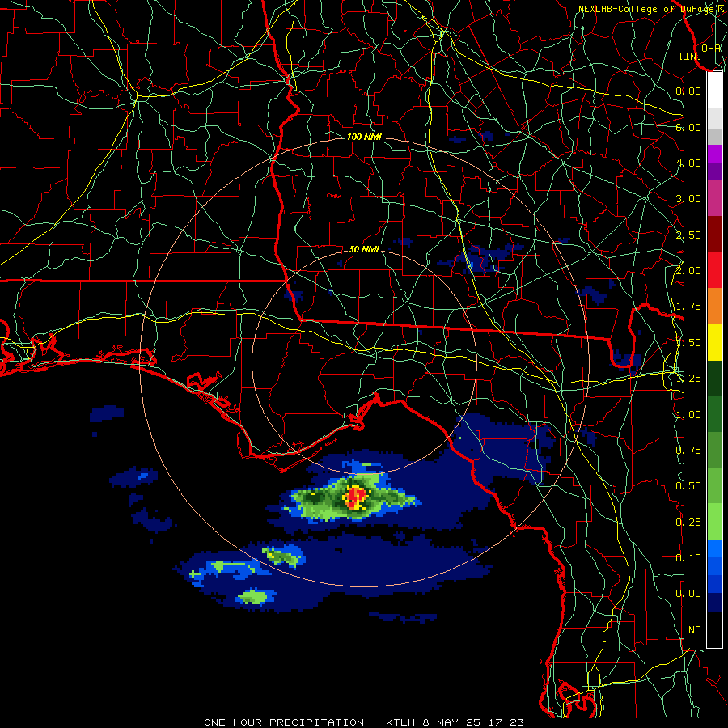Click the 100 NMI range ring label
Screen dimensions: 728x728
point(364,137)
